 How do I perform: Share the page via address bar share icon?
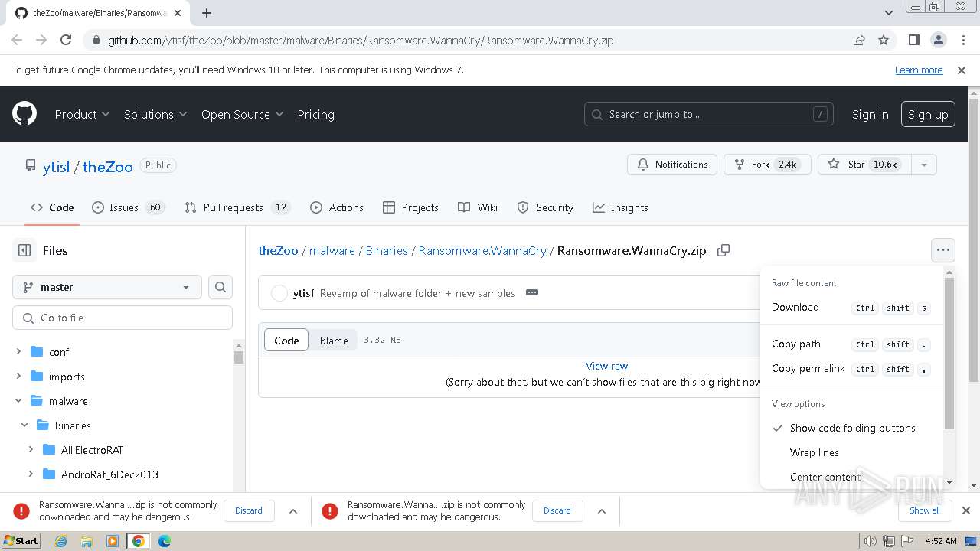pos(859,40)
